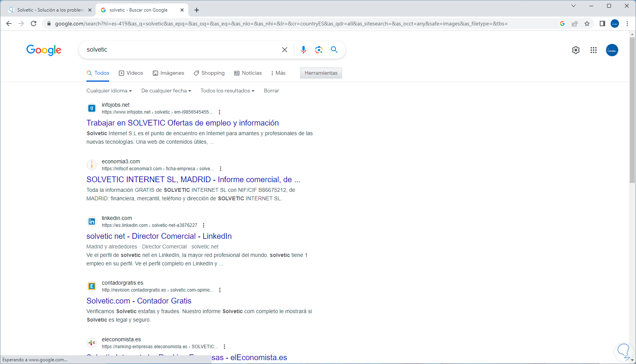Search by image with Google Lens
The width and height of the screenshot is (636, 364).
click(319, 50)
